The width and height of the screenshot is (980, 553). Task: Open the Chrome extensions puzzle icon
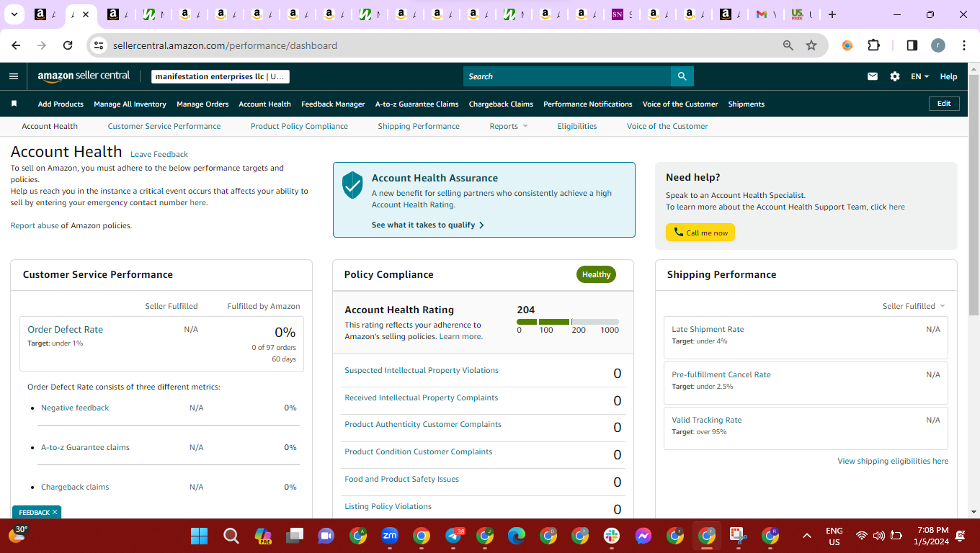point(873,45)
